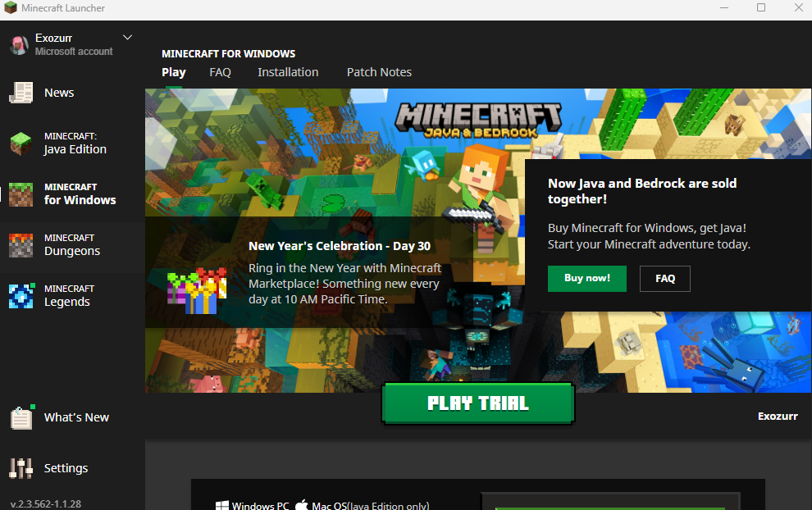Open the Minecraft Dungeons icon
Screen dimensions: 812x510
point(21,245)
